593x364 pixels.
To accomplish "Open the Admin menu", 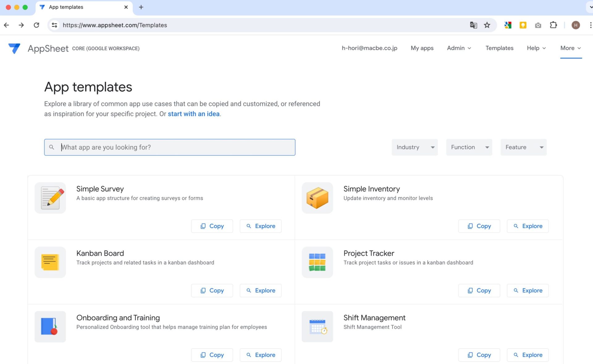I will coord(459,48).
